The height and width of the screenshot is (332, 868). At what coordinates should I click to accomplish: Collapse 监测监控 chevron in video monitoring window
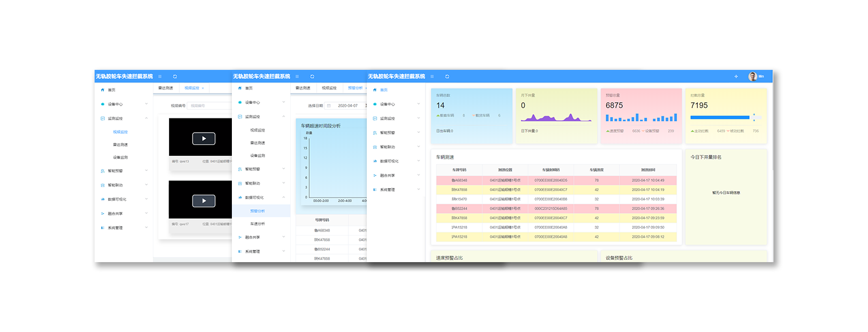click(146, 118)
